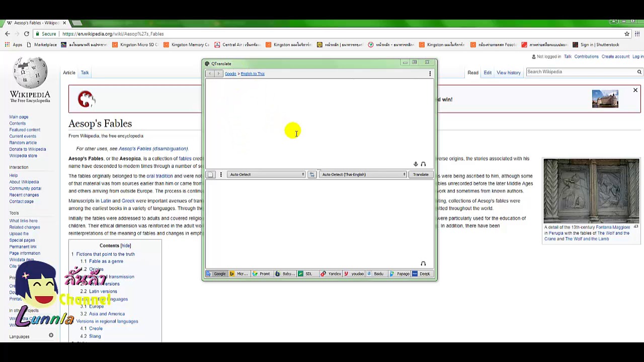The width and height of the screenshot is (644, 362).
Task: Select Promt translation service tab
Action: click(261, 274)
